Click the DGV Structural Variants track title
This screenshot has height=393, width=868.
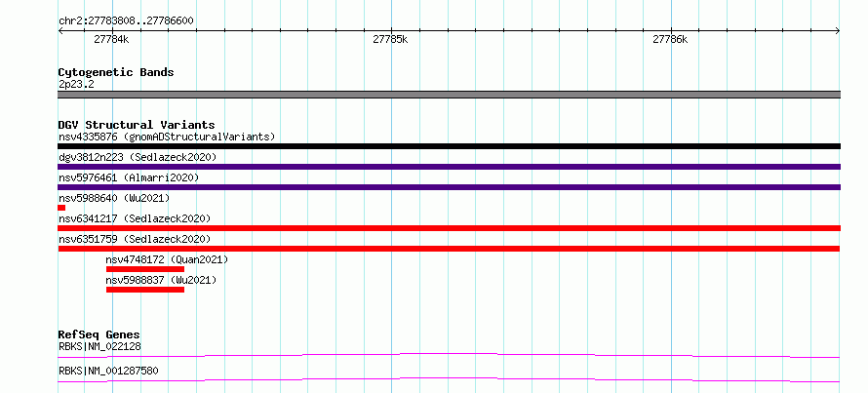pyautogui.click(x=137, y=125)
